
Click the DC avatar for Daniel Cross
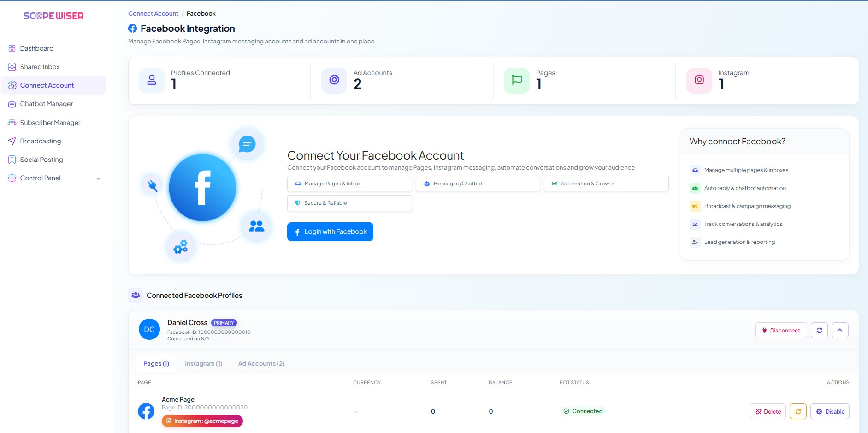[149, 329]
